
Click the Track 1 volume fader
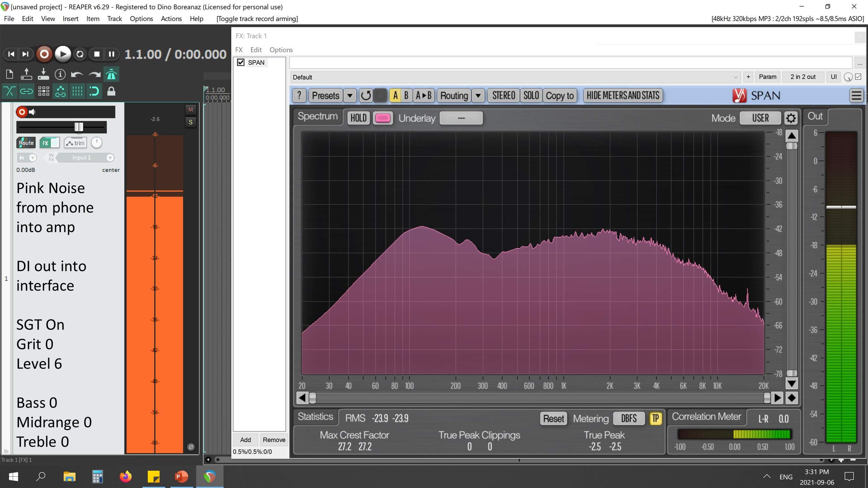point(79,127)
